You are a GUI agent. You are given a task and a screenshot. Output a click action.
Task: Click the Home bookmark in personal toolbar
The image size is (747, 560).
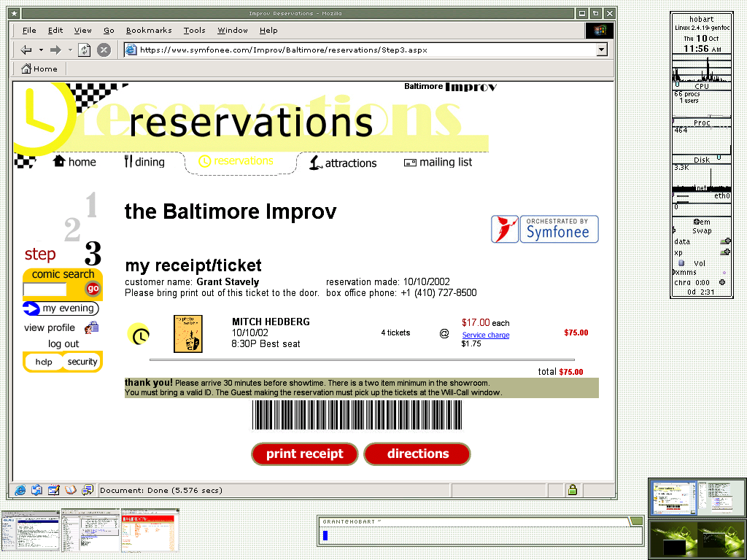(39, 69)
